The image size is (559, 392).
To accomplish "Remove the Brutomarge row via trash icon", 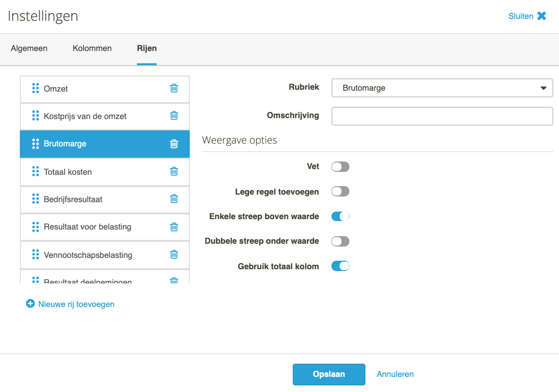I will tap(174, 144).
